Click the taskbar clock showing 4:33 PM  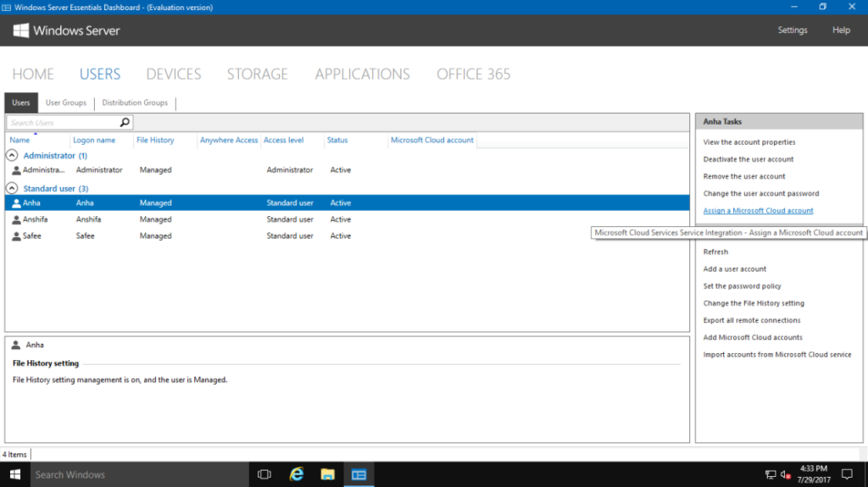tap(814, 474)
